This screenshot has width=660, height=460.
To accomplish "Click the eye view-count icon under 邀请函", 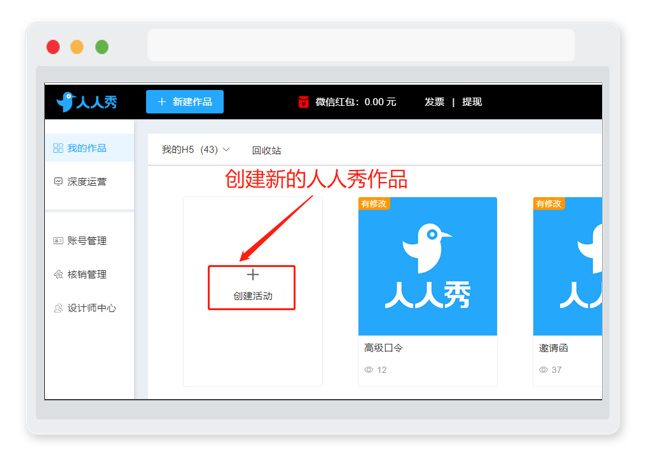I will [543, 370].
